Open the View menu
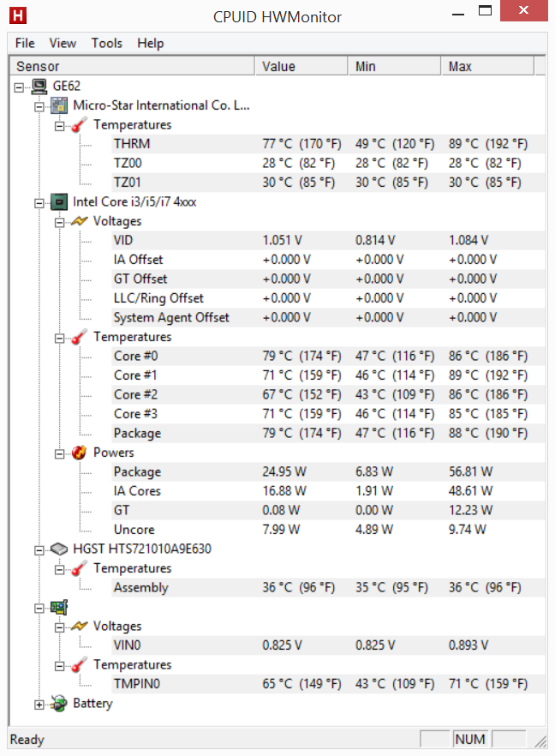 [x=63, y=44]
